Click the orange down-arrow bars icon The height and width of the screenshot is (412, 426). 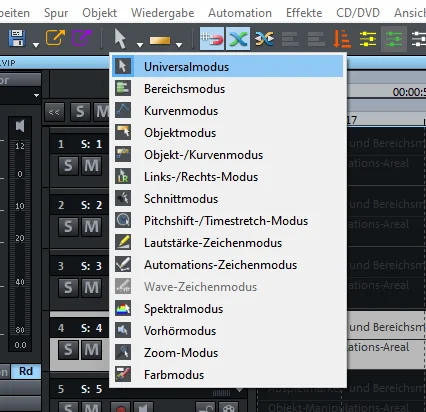[x=342, y=39]
